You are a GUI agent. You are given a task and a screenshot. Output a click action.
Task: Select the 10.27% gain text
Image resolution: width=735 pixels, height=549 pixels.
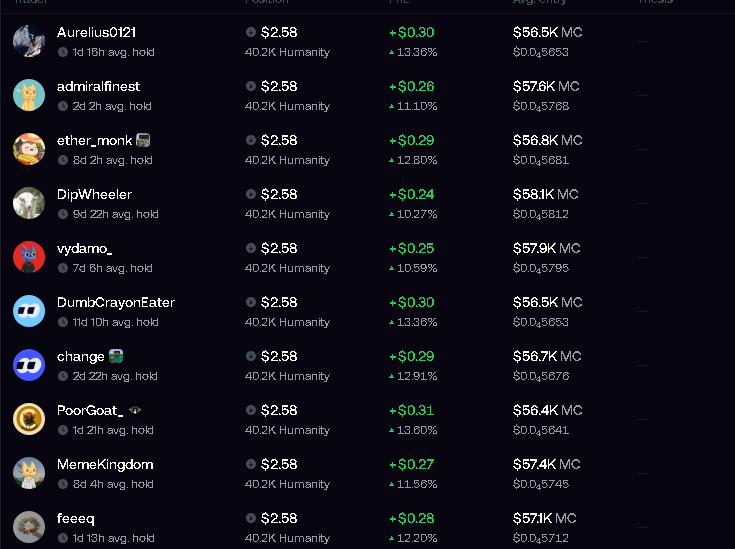click(x=417, y=214)
